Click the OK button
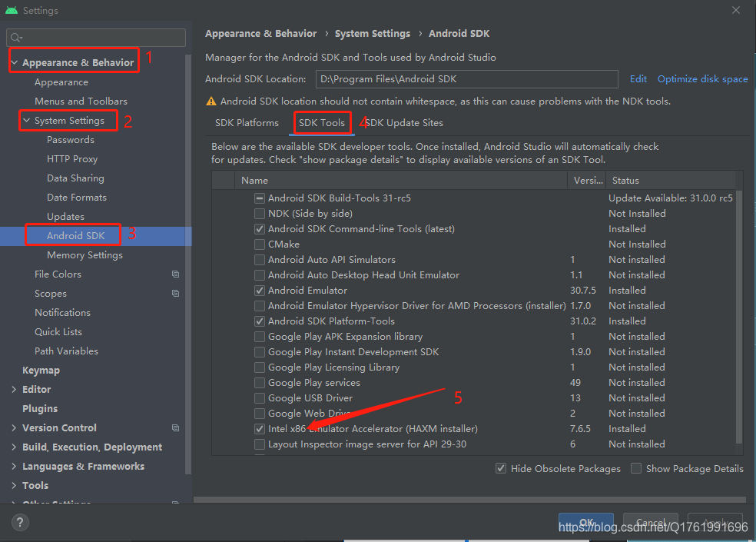This screenshot has width=756, height=542. pos(585,522)
